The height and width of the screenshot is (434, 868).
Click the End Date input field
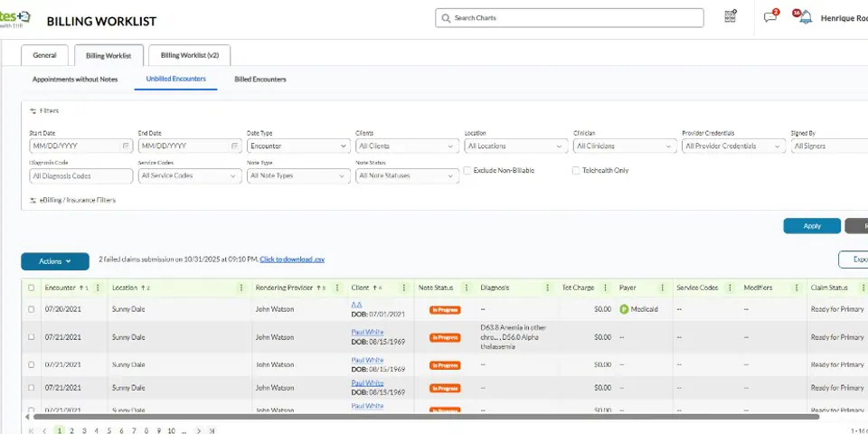(189, 146)
